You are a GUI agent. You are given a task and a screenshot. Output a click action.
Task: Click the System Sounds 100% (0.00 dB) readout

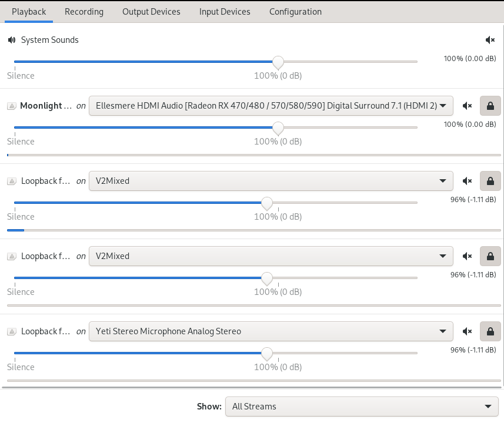(470, 58)
